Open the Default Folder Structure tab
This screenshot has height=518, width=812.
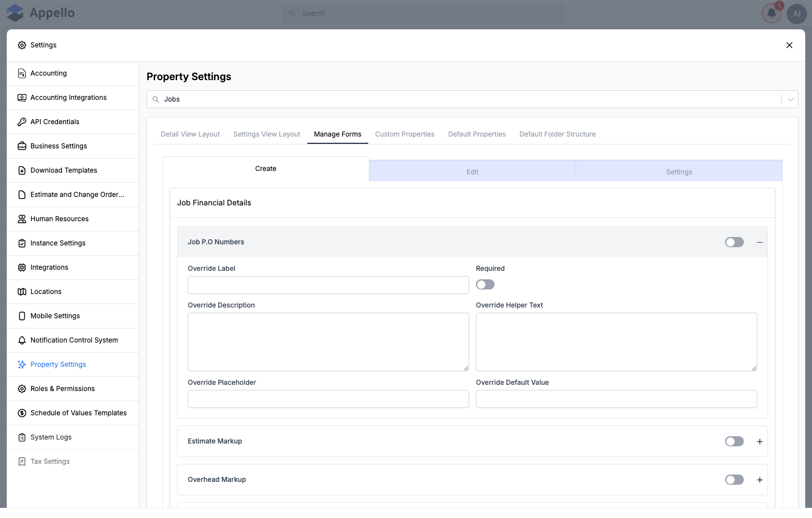[x=558, y=134]
